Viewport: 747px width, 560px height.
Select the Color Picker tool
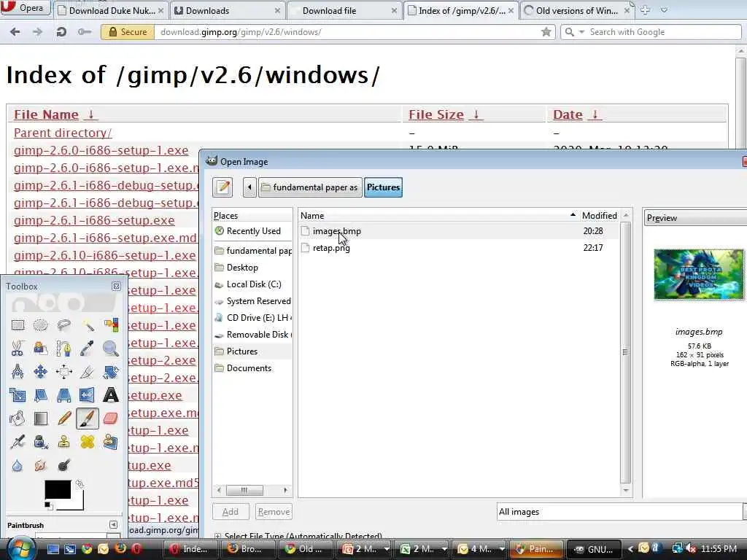(88, 349)
